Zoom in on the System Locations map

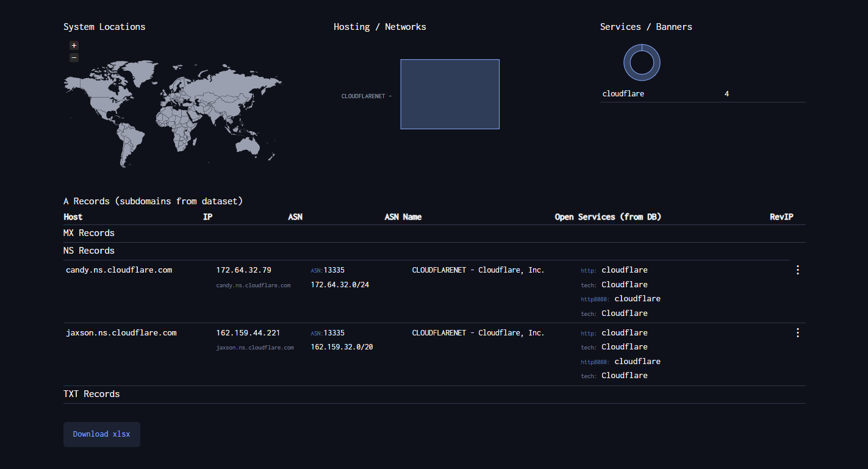point(74,45)
